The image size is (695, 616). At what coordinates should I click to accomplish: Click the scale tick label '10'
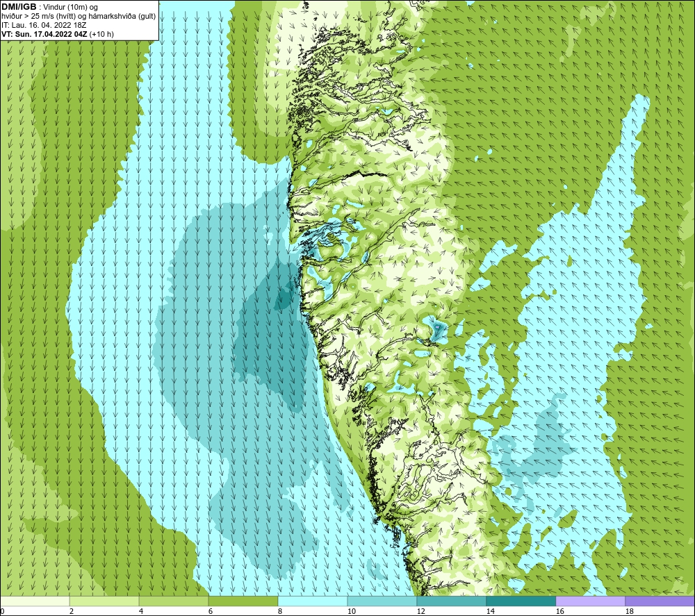[352, 612]
